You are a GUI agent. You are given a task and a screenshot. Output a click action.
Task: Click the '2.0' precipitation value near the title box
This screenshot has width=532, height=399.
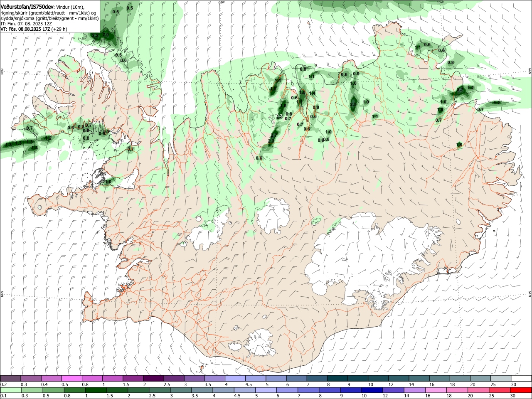click(106, 35)
